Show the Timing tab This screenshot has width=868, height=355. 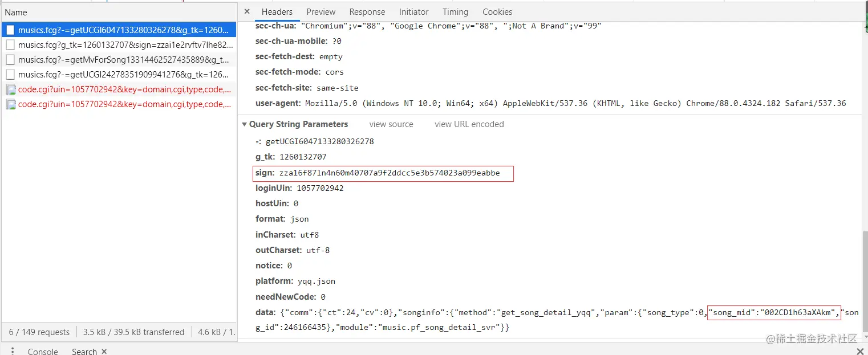[455, 11]
